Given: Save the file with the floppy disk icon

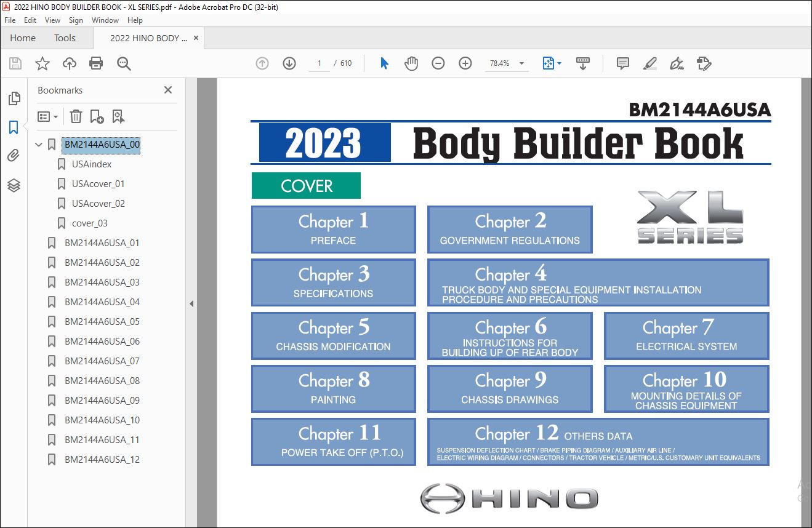Looking at the screenshot, I should [x=15, y=63].
